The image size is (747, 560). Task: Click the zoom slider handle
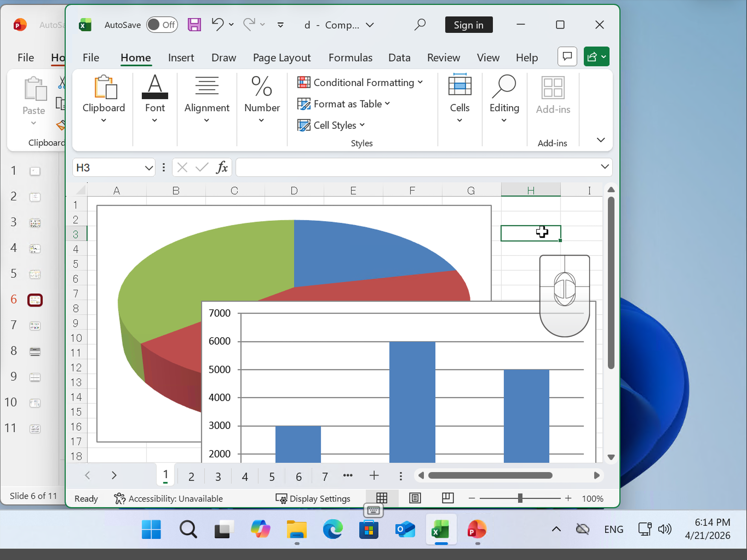coord(520,498)
